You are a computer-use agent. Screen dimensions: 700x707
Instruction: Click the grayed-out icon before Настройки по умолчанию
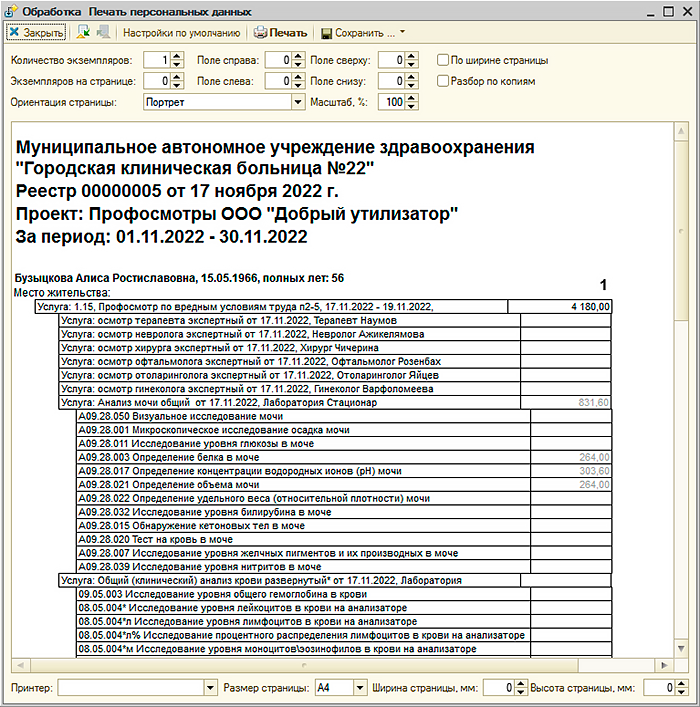[103, 32]
